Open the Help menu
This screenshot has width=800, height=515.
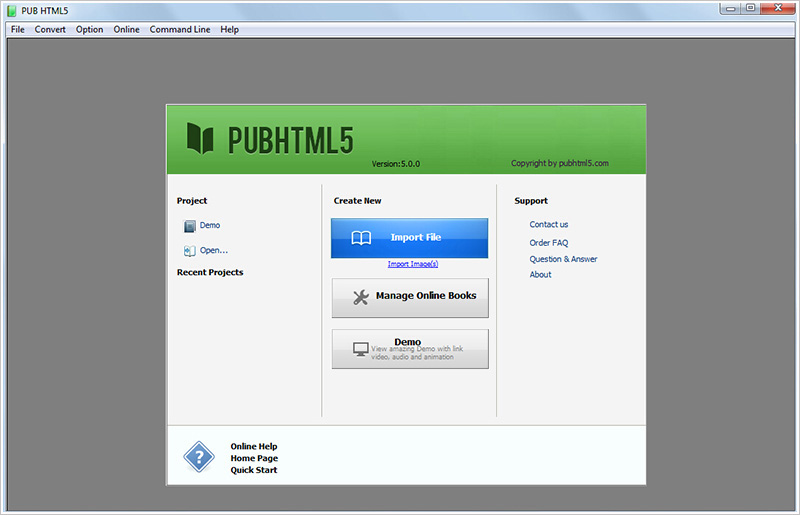pyautogui.click(x=230, y=30)
